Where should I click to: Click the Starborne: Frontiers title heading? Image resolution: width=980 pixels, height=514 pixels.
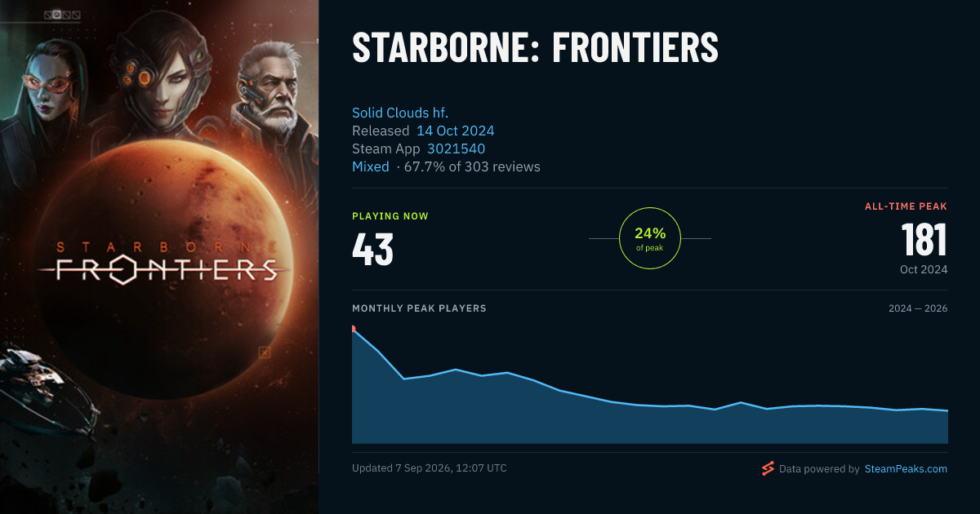tap(535, 48)
